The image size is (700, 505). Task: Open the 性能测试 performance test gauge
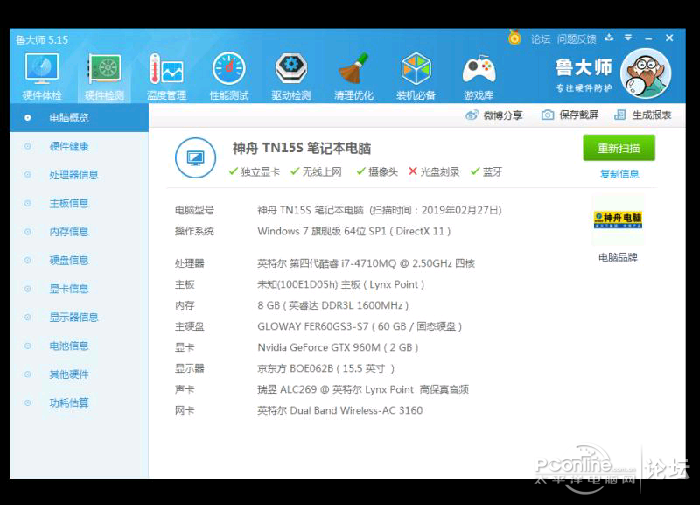[229, 76]
